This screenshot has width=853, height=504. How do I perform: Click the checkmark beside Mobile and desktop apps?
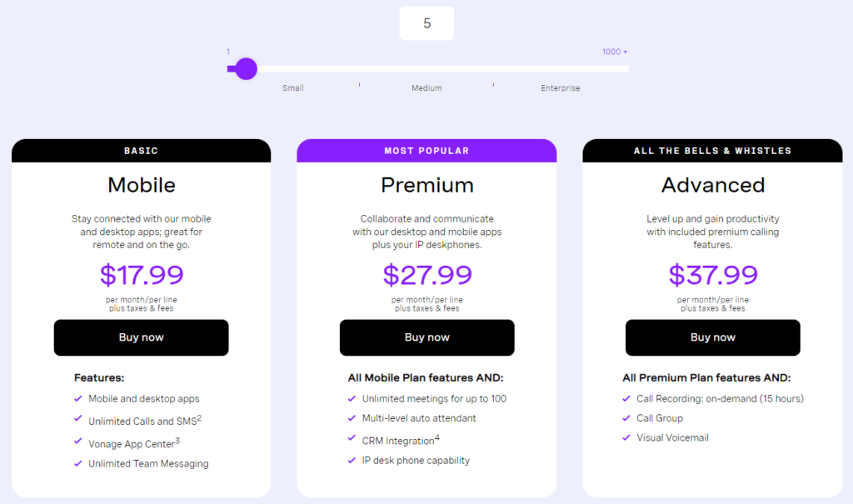click(x=78, y=398)
